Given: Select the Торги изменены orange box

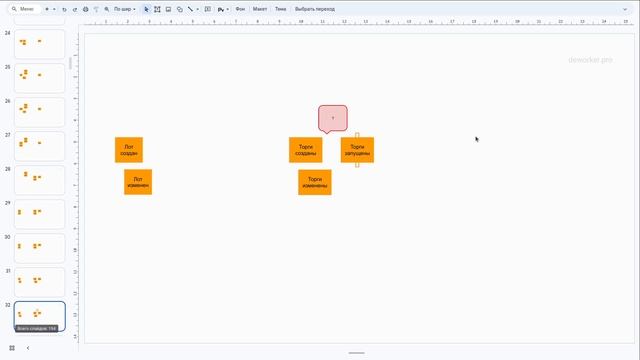Looking at the screenshot, I should [x=315, y=182].
